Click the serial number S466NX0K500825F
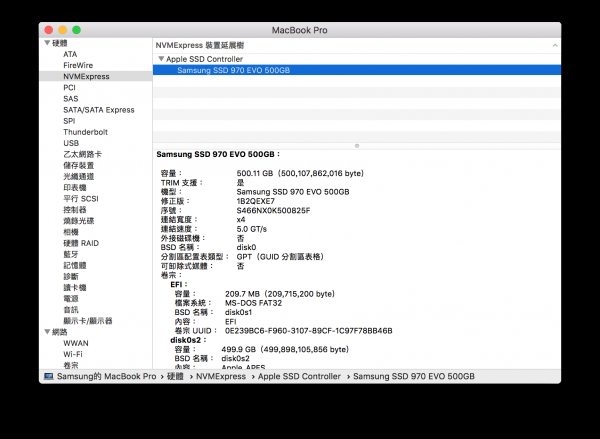600x439 pixels. 273,210
